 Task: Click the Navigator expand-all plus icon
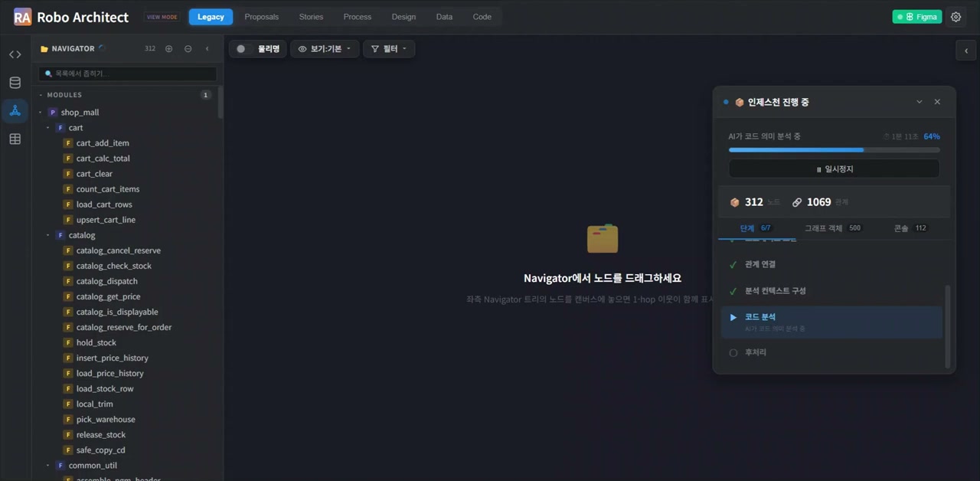[169, 49]
